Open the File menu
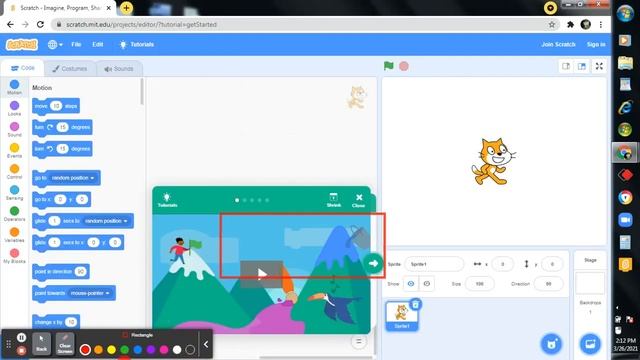The width and height of the screenshot is (640, 360). [76, 44]
